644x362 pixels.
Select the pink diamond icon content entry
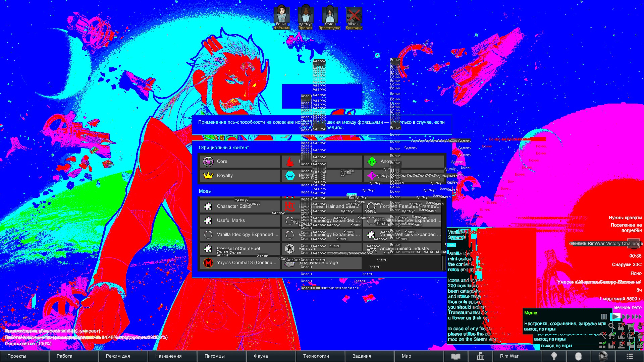click(404, 176)
